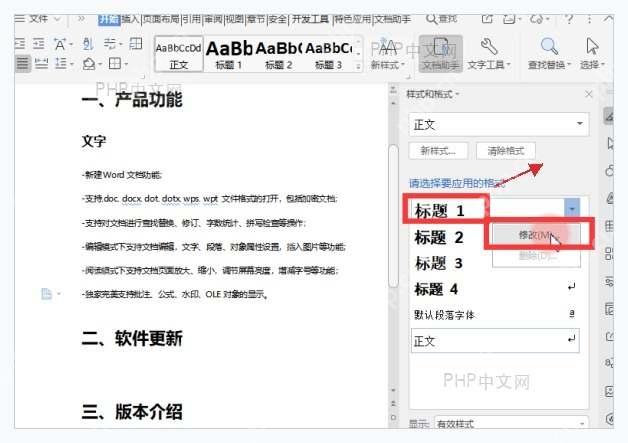Switch to the 开始 ribbon tab
628x443 pixels.
pyautogui.click(x=109, y=19)
